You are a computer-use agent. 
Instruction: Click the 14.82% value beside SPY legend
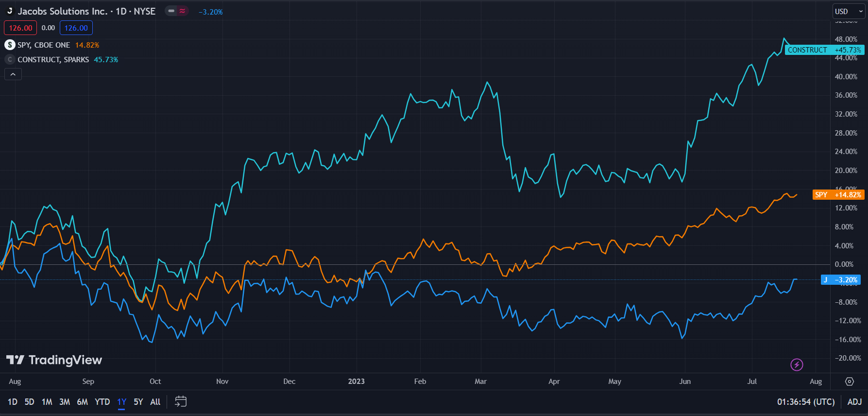point(87,45)
